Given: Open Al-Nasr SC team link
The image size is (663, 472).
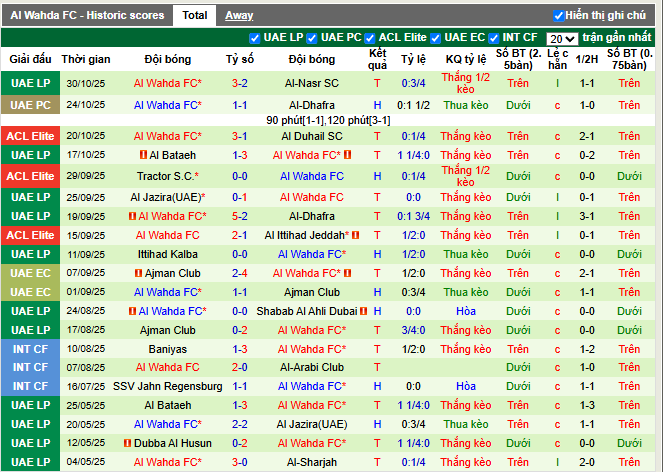Looking at the screenshot, I should click(x=312, y=83).
